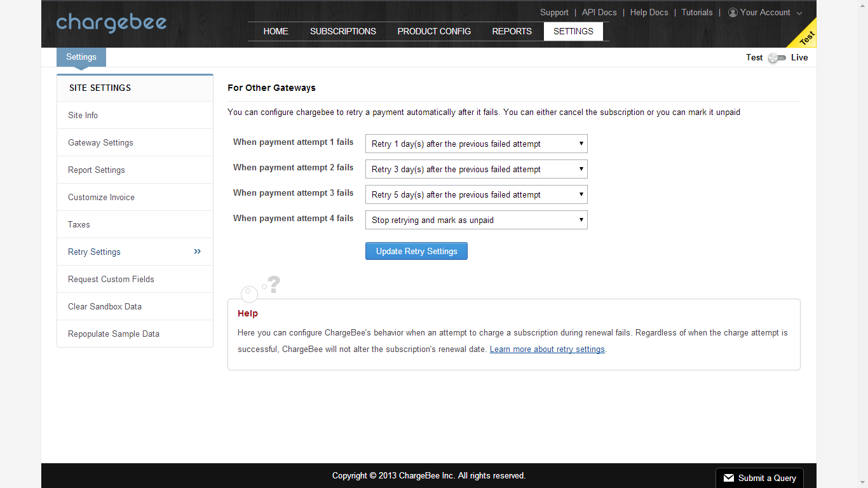Follow Learn more about retry settings link
This screenshot has width=868, height=488.
pos(547,349)
